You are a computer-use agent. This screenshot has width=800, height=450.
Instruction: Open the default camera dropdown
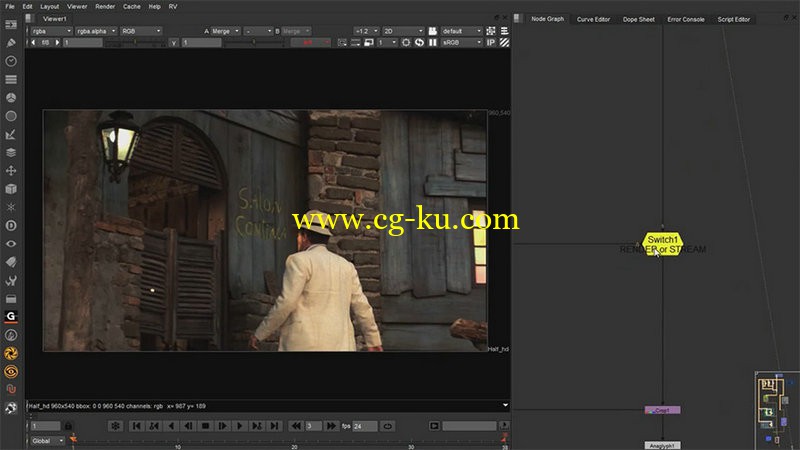461,31
